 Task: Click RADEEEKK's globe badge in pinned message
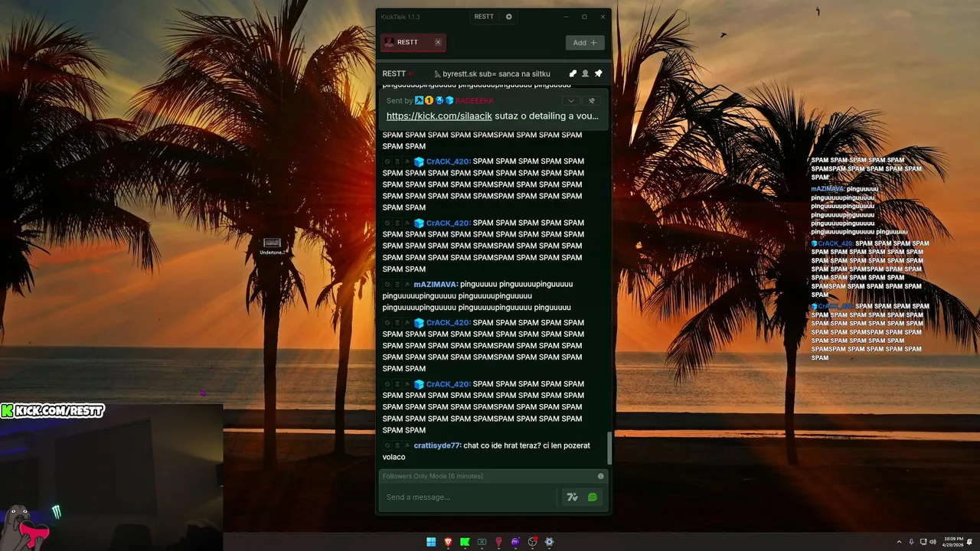coord(439,100)
